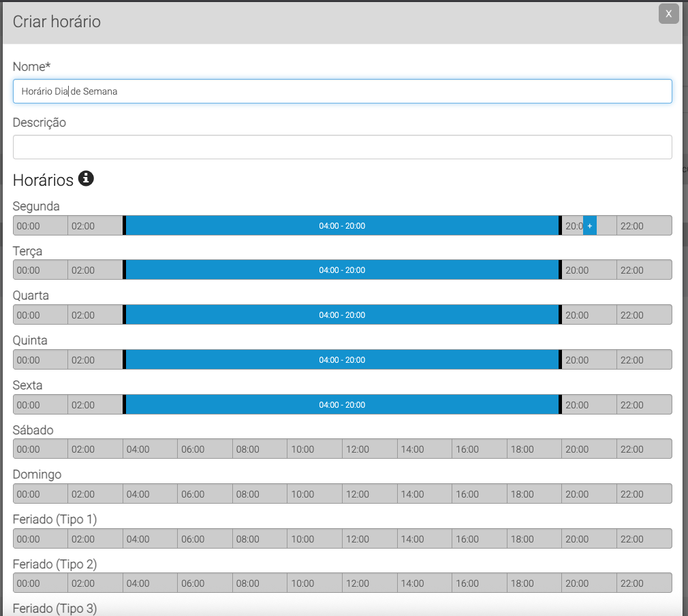Click the Descrição input field
Viewport: 688px width, 616px height.
pos(342,147)
